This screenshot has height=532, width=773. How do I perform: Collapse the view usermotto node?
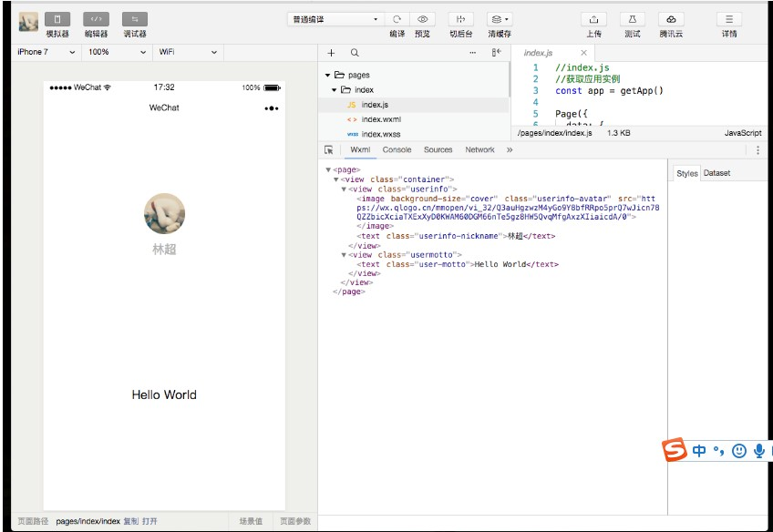(x=344, y=255)
